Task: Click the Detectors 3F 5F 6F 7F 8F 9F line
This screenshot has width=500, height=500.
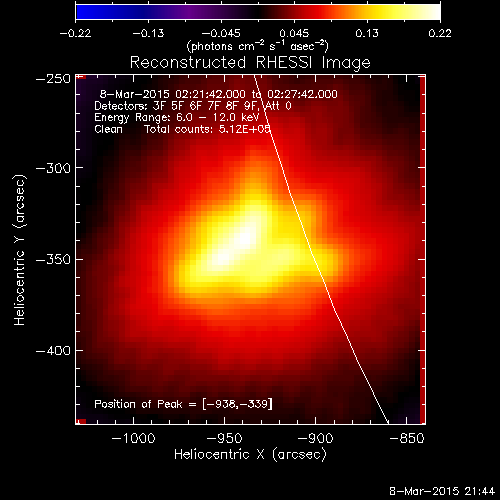Action: click(x=193, y=106)
